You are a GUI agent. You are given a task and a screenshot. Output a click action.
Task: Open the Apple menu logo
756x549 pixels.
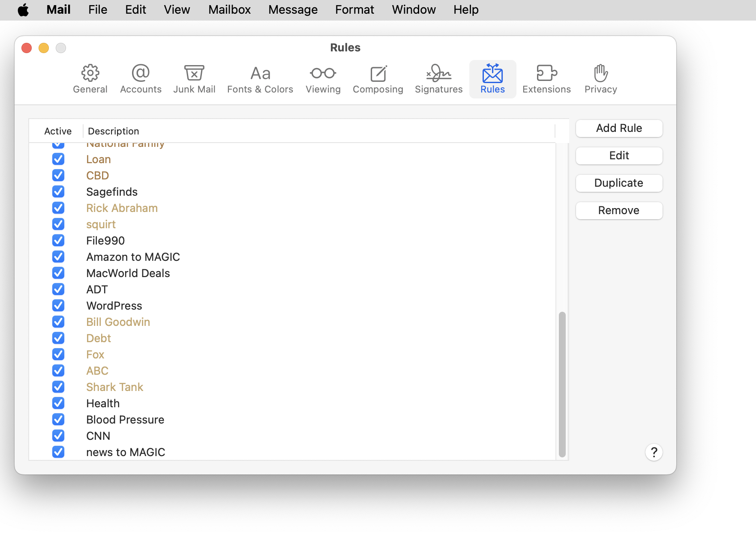(23, 10)
